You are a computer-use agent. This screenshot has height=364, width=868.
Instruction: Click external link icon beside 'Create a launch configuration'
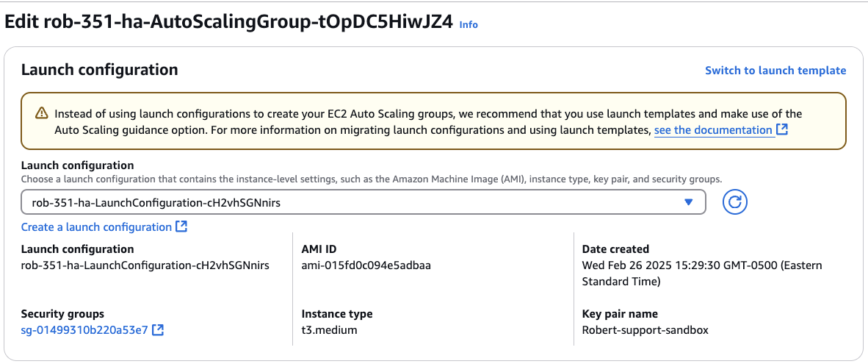coord(181,227)
